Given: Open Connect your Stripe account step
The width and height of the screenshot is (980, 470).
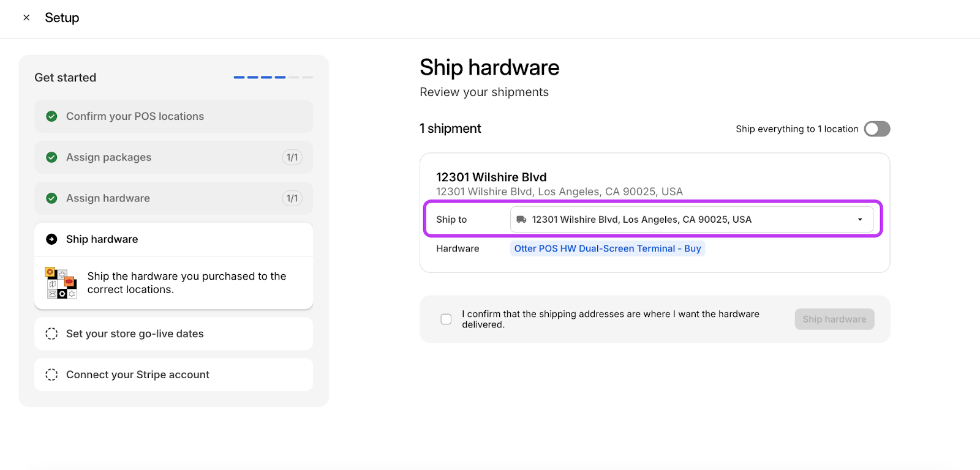Looking at the screenshot, I should click(x=138, y=375).
